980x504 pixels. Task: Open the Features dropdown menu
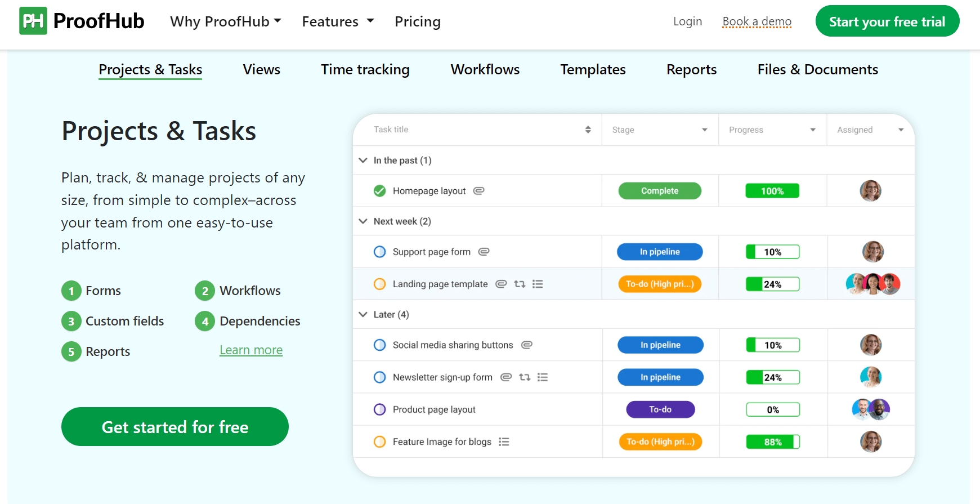338,21
